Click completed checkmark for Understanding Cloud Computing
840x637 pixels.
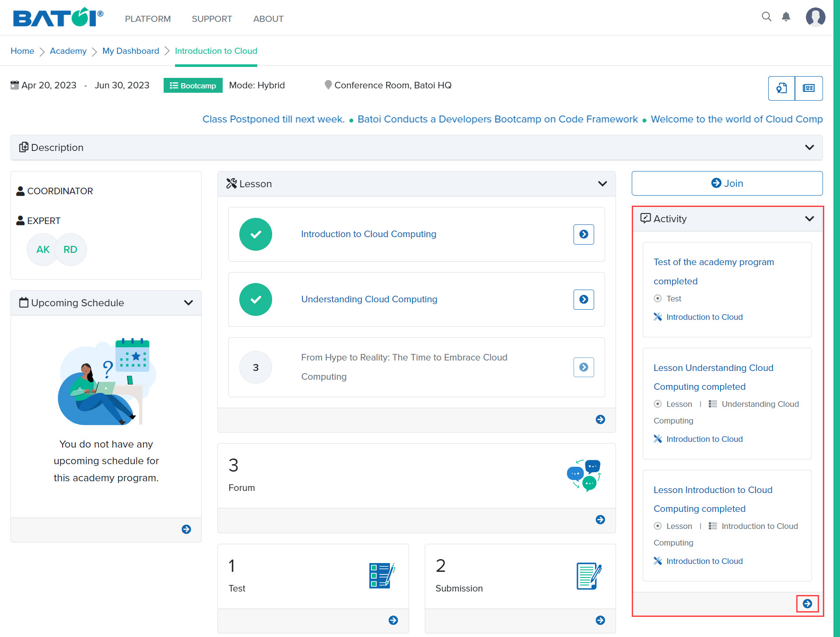pos(255,300)
